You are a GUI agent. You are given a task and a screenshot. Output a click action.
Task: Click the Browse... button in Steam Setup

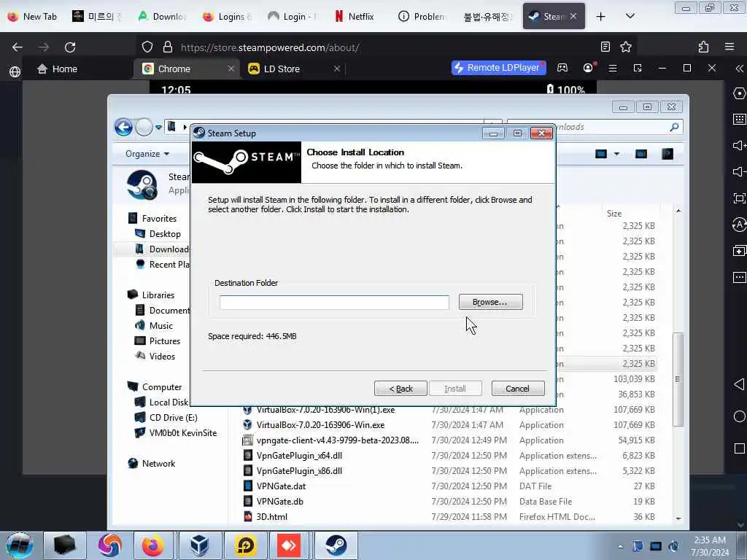(490, 302)
